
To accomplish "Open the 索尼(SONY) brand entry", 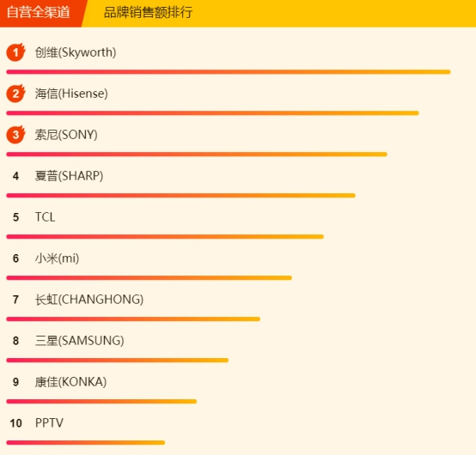I will pyautogui.click(x=66, y=135).
